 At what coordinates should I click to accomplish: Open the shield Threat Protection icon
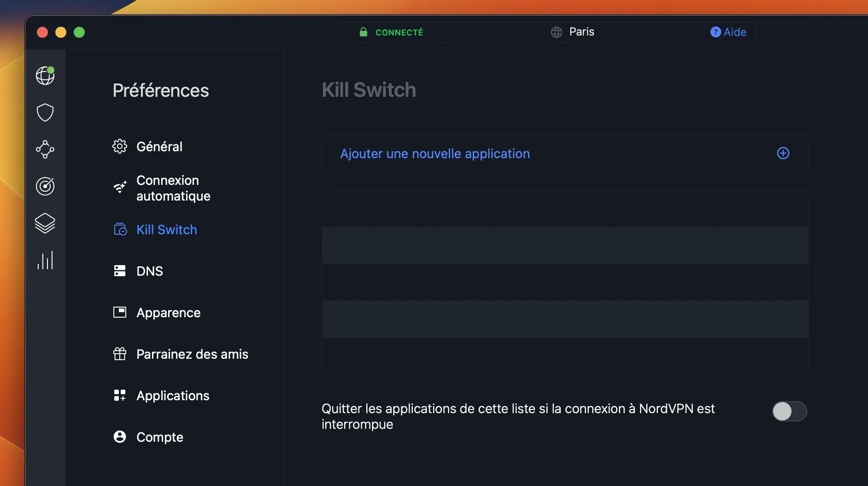pos(45,113)
